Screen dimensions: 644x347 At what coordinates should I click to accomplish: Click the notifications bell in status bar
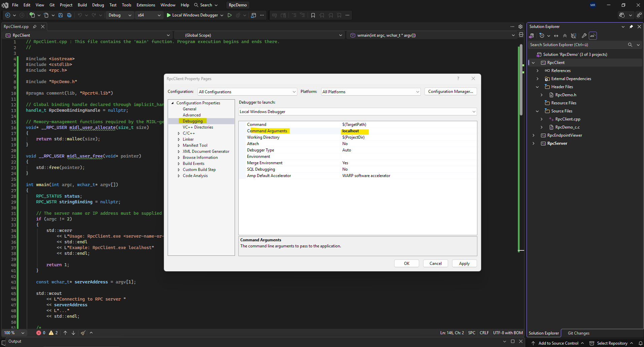(x=641, y=343)
